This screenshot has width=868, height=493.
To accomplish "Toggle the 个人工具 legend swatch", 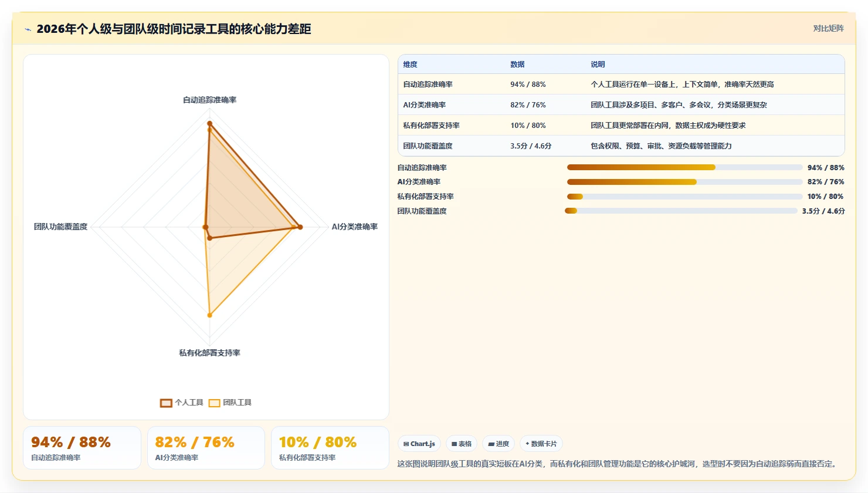I will [166, 403].
